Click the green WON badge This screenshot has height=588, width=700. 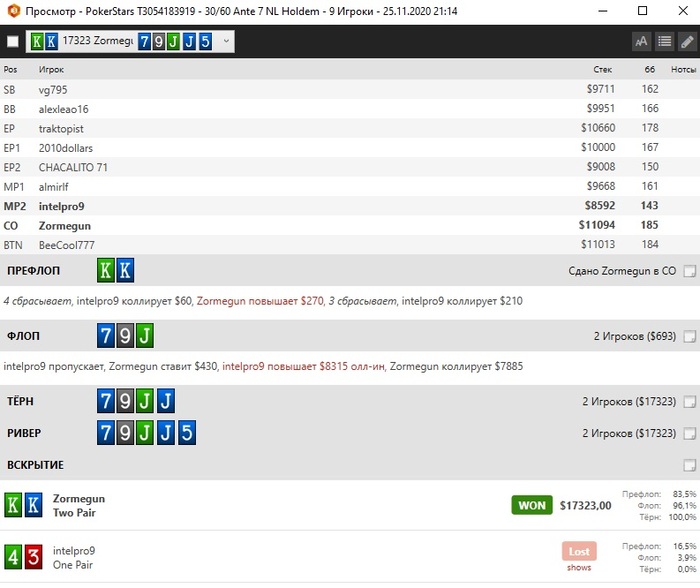[532, 505]
